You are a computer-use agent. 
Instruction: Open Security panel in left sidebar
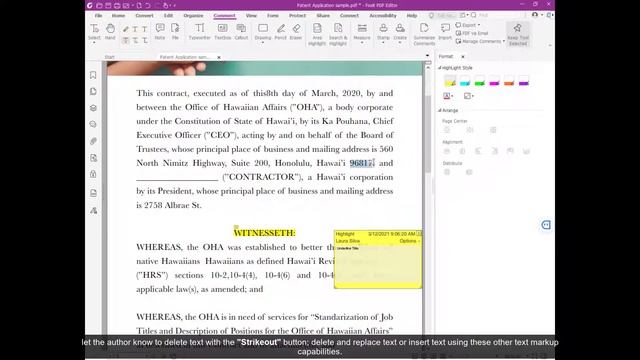pos(93,174)
